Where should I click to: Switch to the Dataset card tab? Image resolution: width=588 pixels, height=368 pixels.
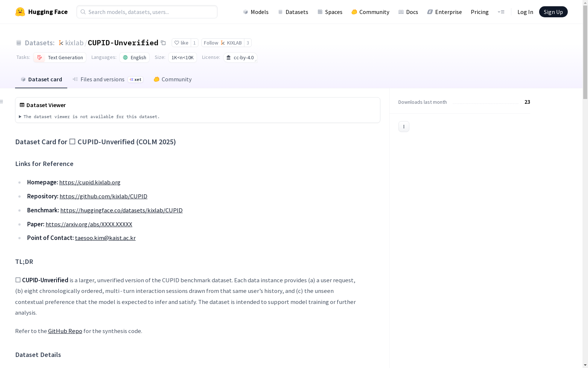pos(41,79)
